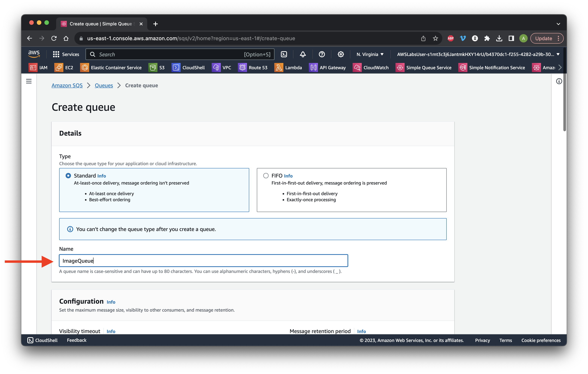Open the notifications bell
This screenshot has height=374, width=588.
(x=303, y=54)
